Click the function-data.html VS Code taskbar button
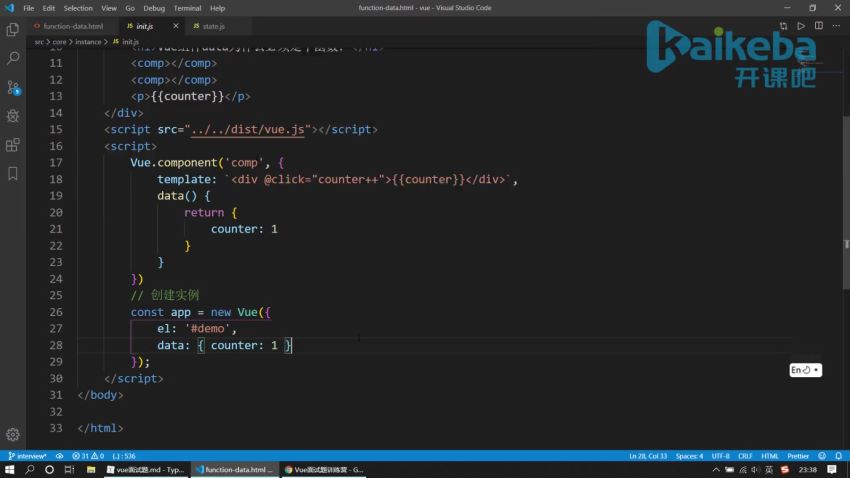This screenshot has height=478, width=850. click(235, 470)
